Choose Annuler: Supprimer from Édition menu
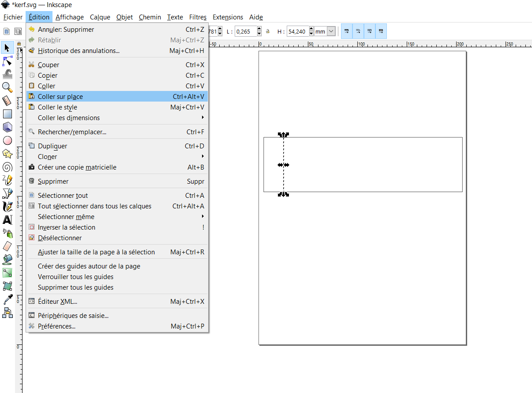532x393 pixels. 117,30
